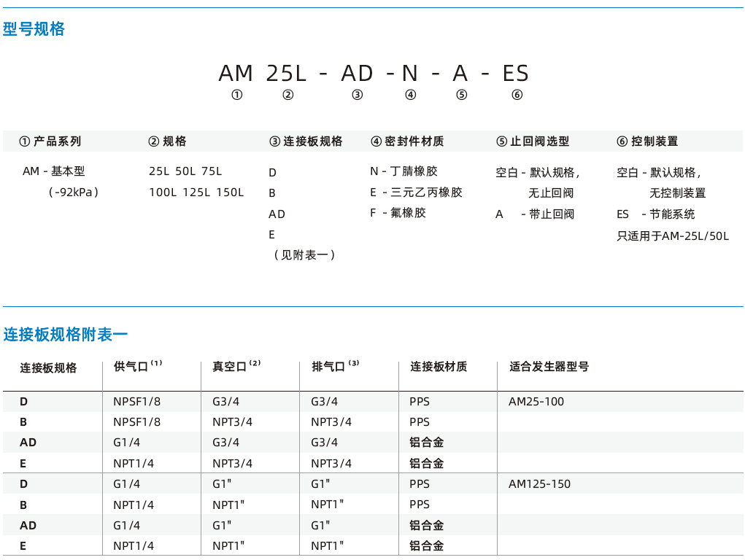This screenshot has width=745, height=560.
Task: Click the model cell AM125-150
Action: click(540, 484)
